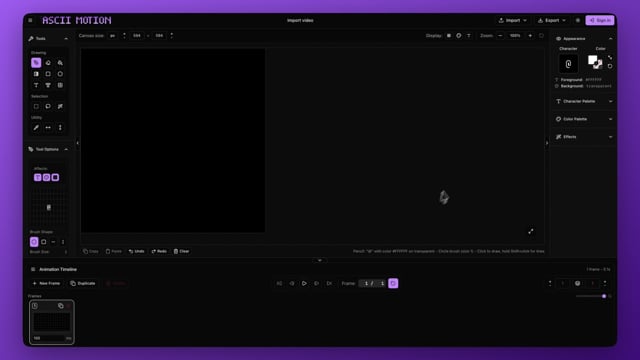Toggle the Affects character option
640x360 pixels.
pos(38,177)
